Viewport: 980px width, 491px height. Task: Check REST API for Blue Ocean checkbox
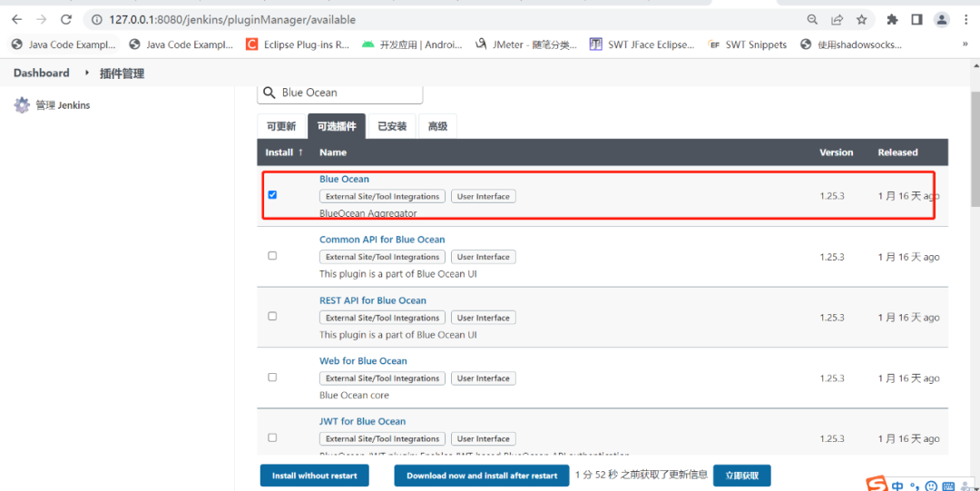(272, 316)
